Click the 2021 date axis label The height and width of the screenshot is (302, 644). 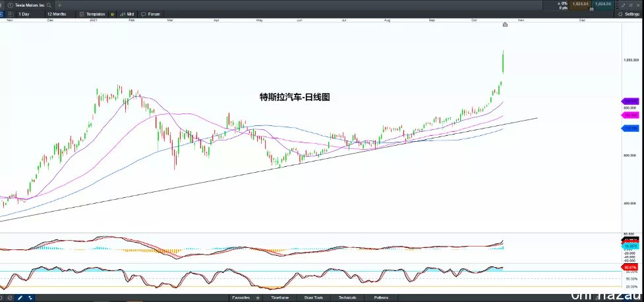[x=94, y=20]
